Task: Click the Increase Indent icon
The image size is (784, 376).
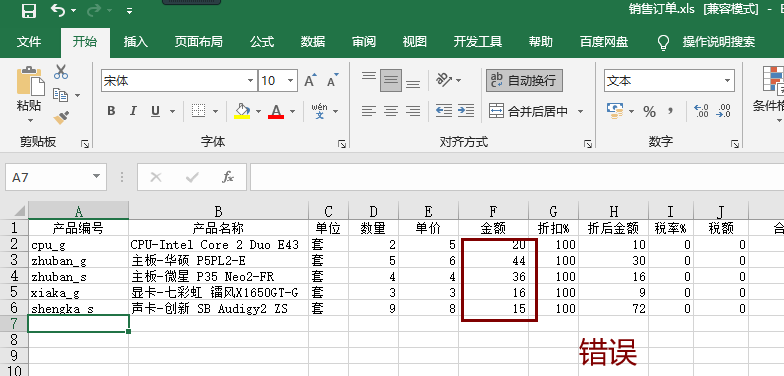Action: [x=466, y=111]
